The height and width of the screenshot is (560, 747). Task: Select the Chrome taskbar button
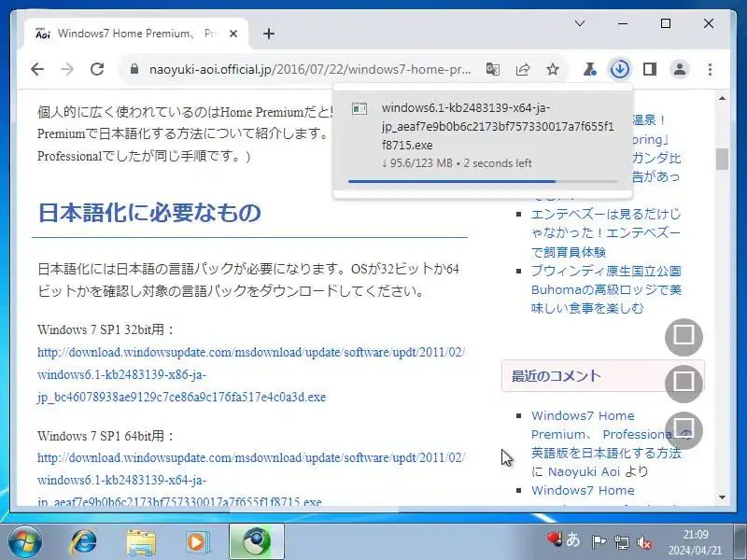[256, 542]
